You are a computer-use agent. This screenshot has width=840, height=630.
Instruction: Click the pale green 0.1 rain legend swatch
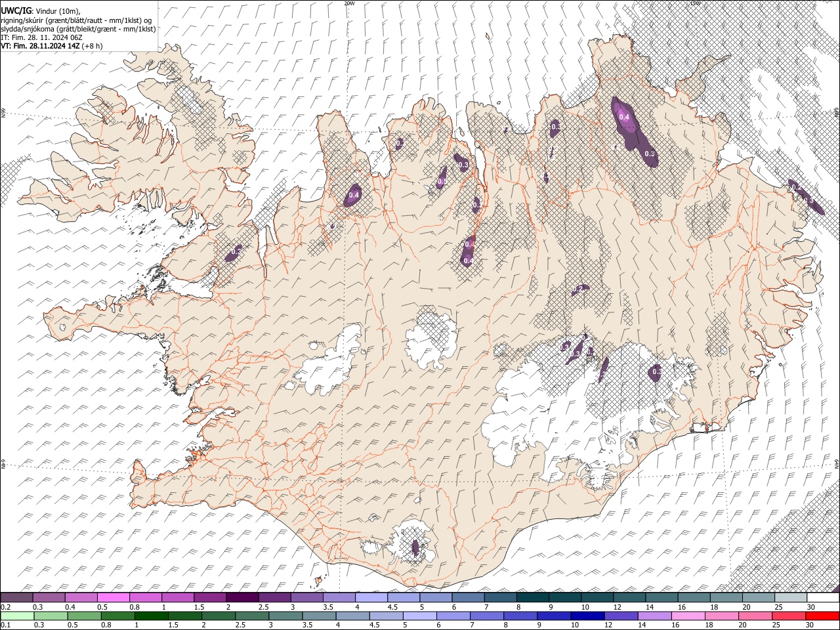[x=17, y=616]
